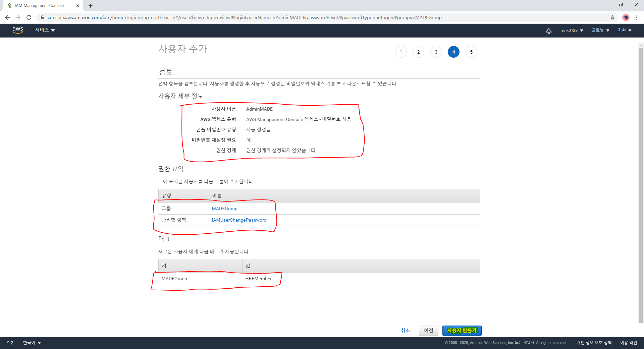Click the 관리형 정책 type cell

pyautogui.click(x=174, y=220)
